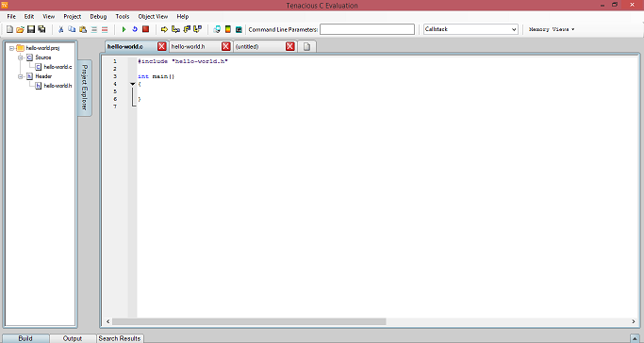Stop execution with the red square icon
The image size is (644, 343).
(145, 29)
